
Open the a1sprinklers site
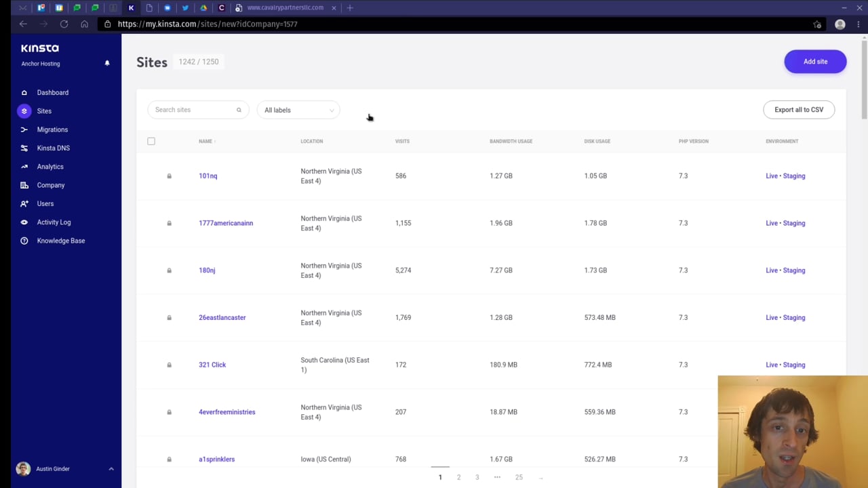point(216,460)
